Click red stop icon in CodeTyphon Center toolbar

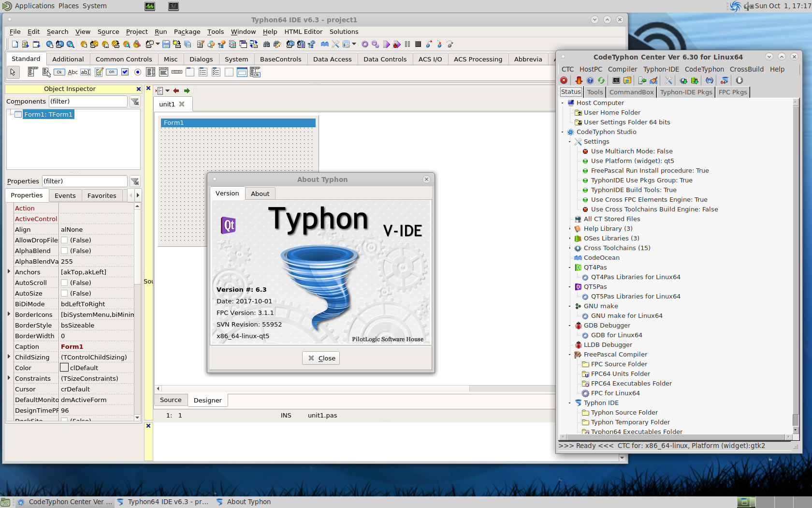point(564,80)
